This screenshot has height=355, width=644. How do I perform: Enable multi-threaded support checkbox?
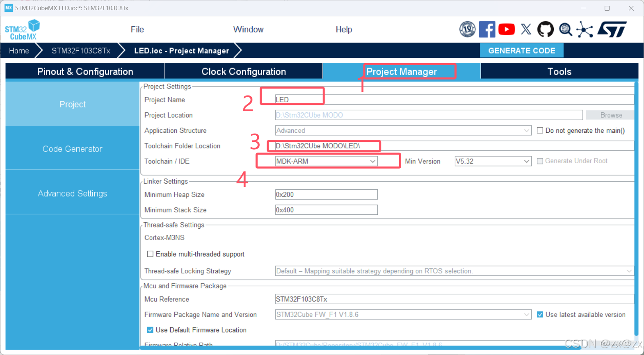pyautogui.click(x=150, y=254)
